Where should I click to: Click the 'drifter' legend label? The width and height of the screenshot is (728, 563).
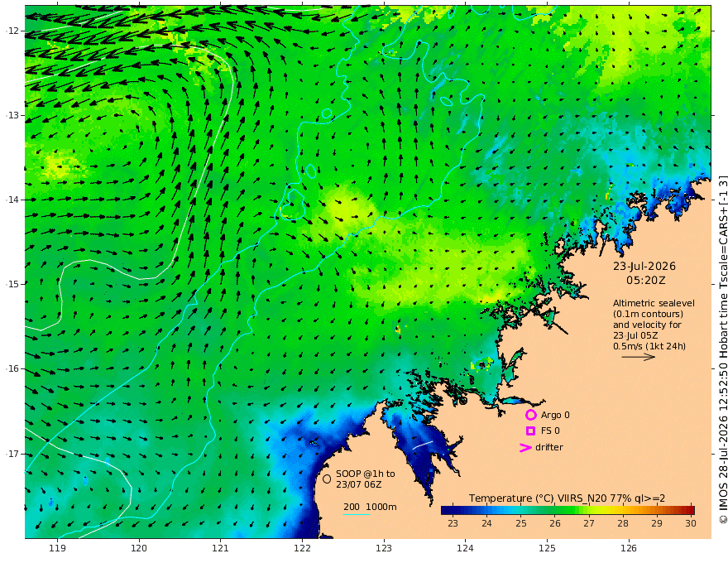pos(549,447)
